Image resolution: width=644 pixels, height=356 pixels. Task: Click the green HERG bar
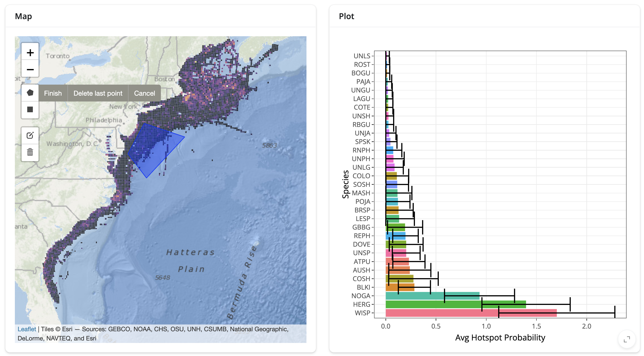455,304
